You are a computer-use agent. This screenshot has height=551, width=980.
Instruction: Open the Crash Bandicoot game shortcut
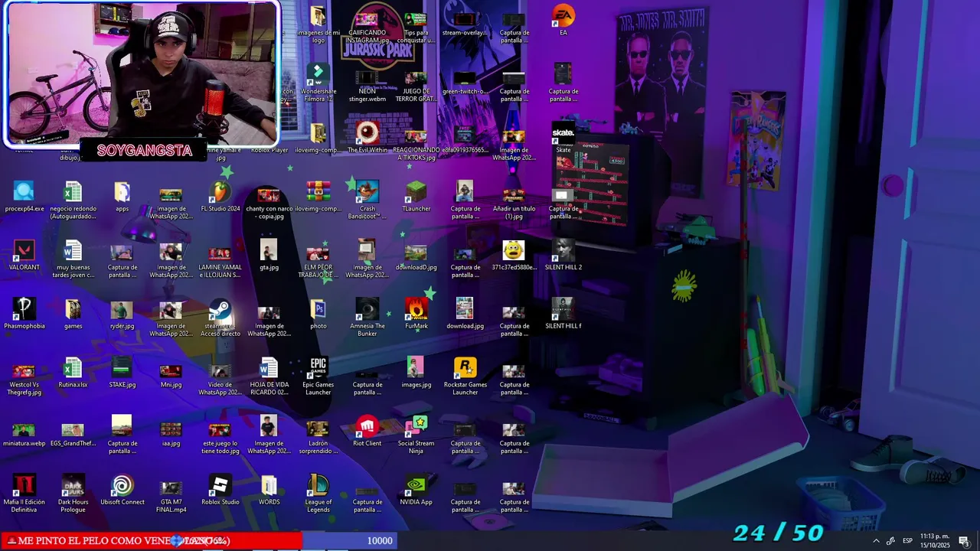tap(367, 200)
